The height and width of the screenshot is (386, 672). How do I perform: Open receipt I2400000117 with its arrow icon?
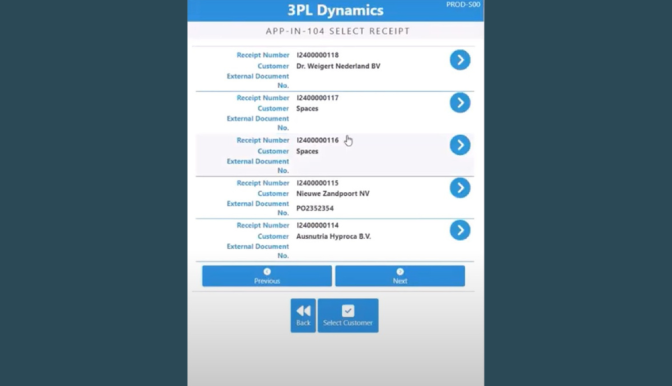point(460,103)
